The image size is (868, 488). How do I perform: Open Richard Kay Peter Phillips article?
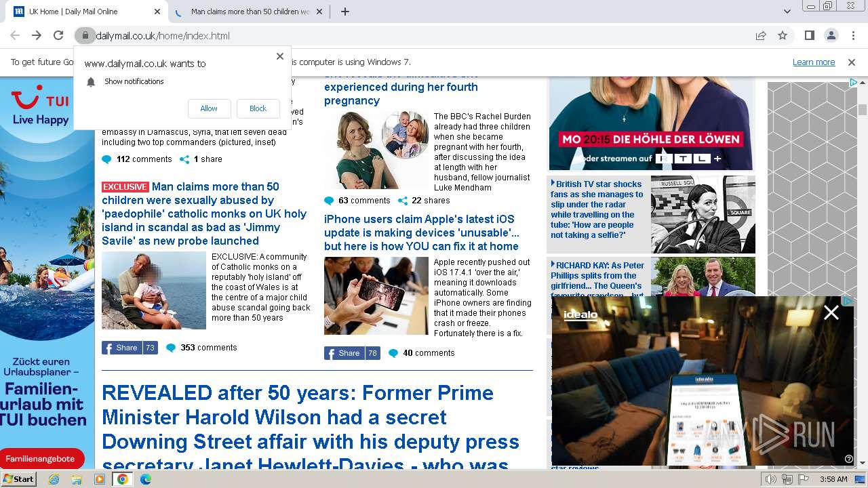click(x=597, y=278)
